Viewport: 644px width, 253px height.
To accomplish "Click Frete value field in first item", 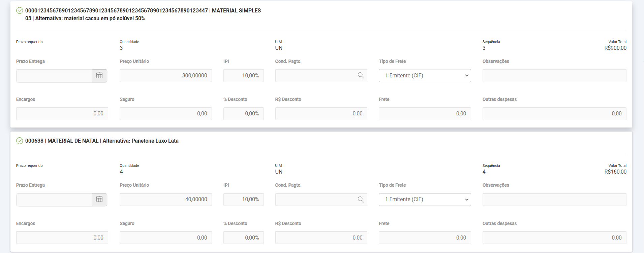I will point(425,114).
